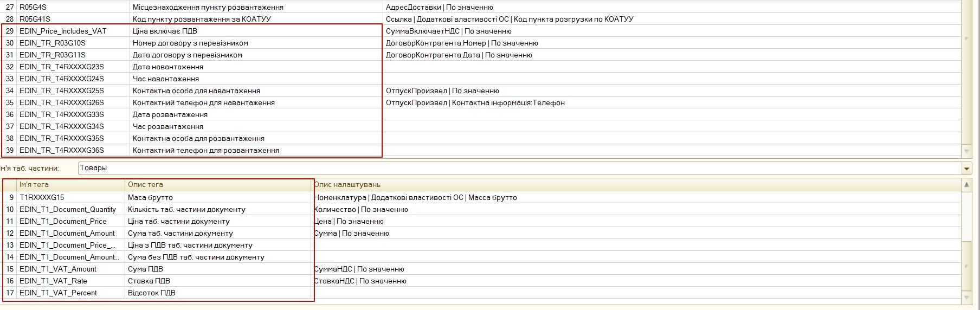Select the EDIN_T1_VAT_Rate tag cell
980x310 pixels.
(71, 281)
